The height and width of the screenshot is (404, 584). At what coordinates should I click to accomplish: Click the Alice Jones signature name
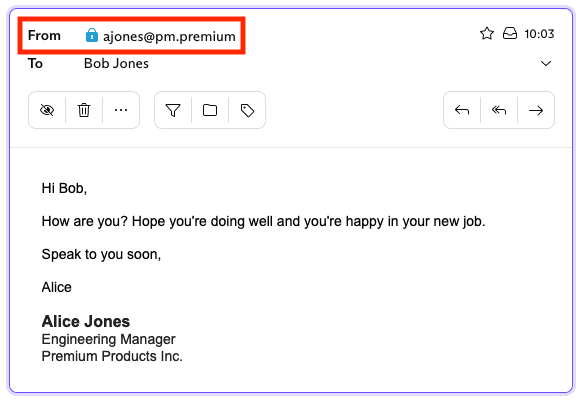86,321
